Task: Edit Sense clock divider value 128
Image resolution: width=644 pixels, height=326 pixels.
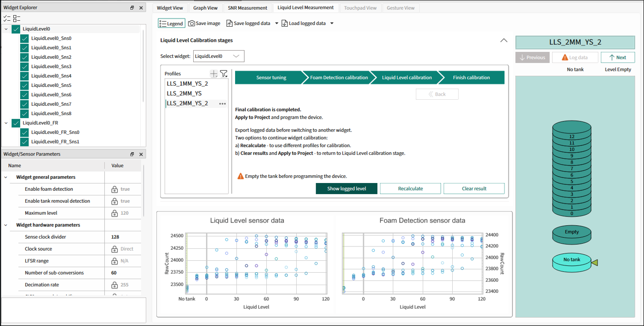Action: click(x=123, y=237)
